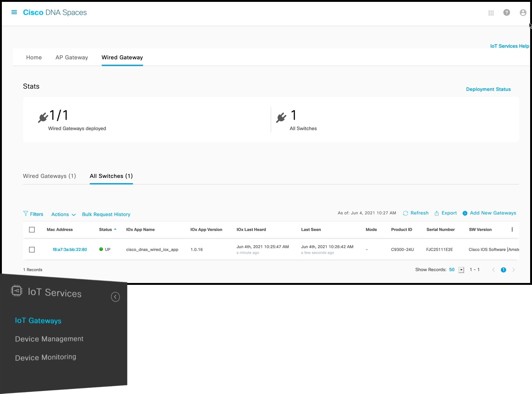The width and height of the screenshot is (532, 394).
Task: Open Device Management in the side menu
Action: [49, 339]
